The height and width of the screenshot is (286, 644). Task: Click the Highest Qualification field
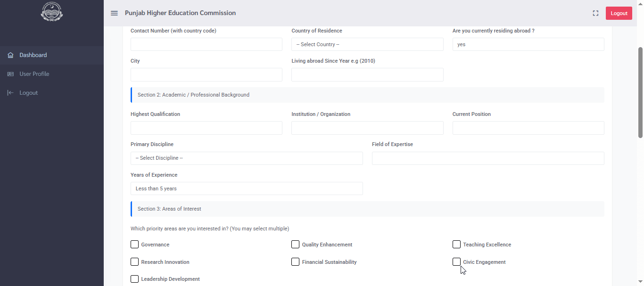206,128
